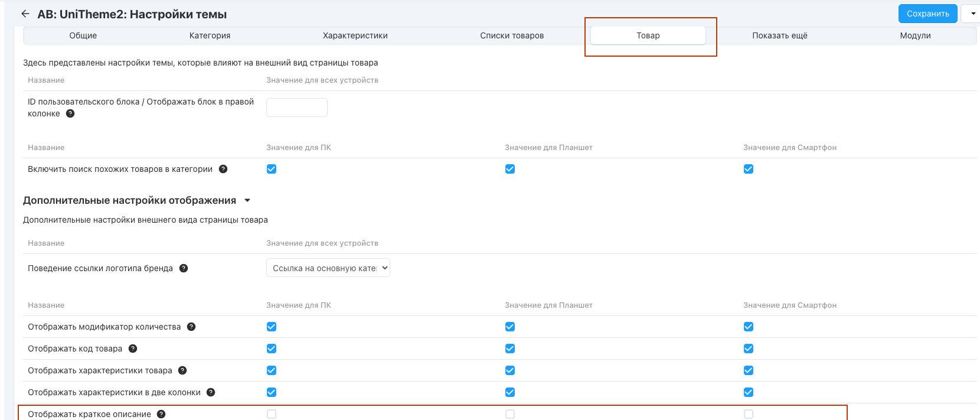The height and width of the screenshot is (420, 980).
Task: Click help icon for short description setting
Action: click(161, 414)
